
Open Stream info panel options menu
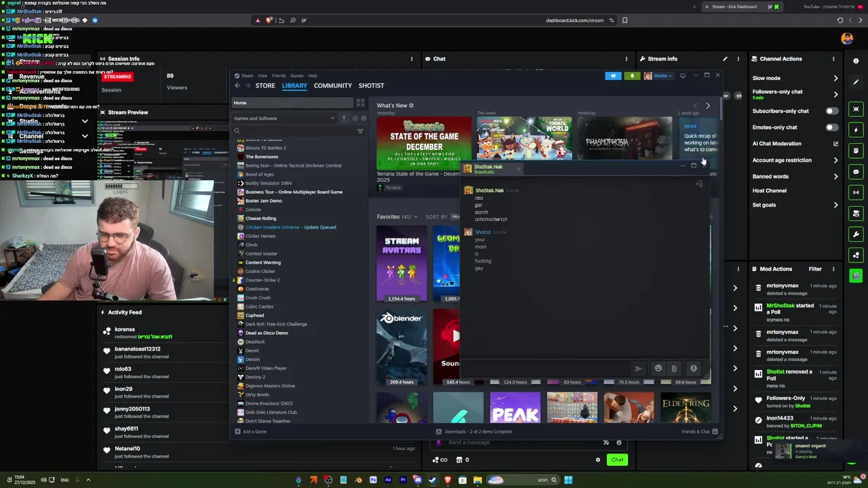[x=738, y=59]
